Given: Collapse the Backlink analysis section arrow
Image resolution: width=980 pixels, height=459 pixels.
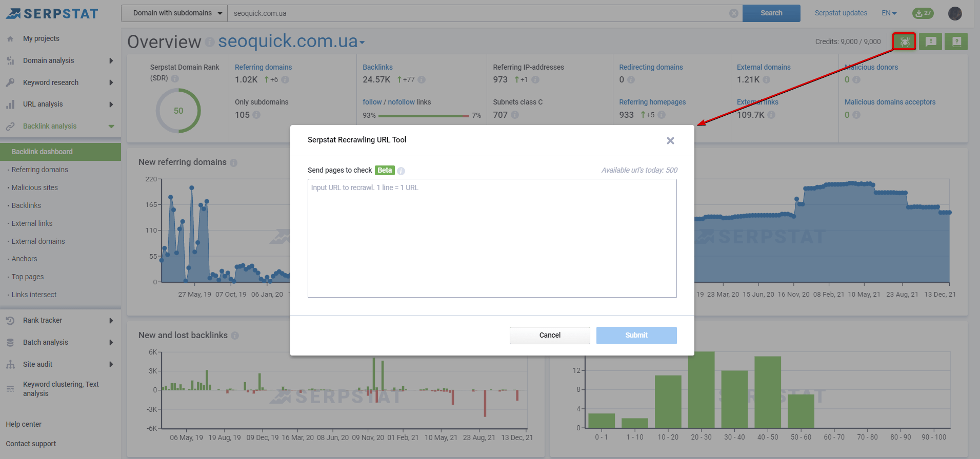Looking at the screenshot, I should pos(111,127).
